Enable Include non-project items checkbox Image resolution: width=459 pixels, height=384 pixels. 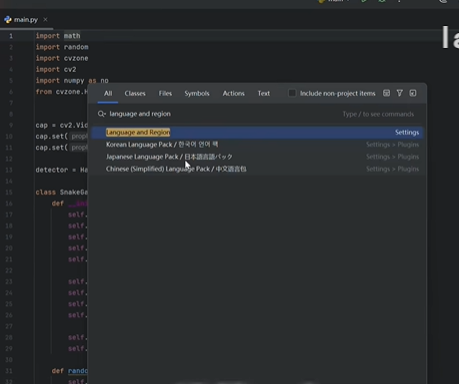point(292,93)
